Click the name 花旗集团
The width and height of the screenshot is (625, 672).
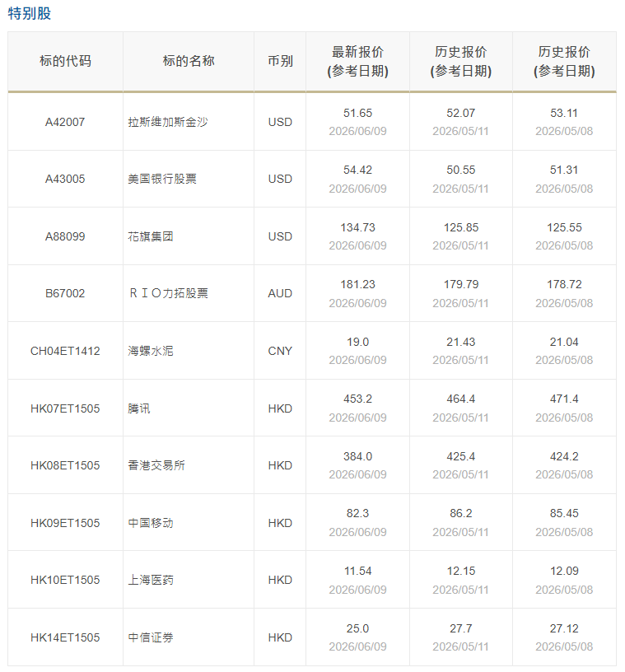click(x=151, y=236)
